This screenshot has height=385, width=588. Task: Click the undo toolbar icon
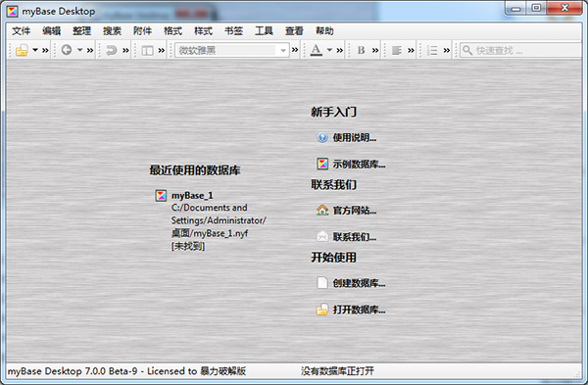point(112,50)
